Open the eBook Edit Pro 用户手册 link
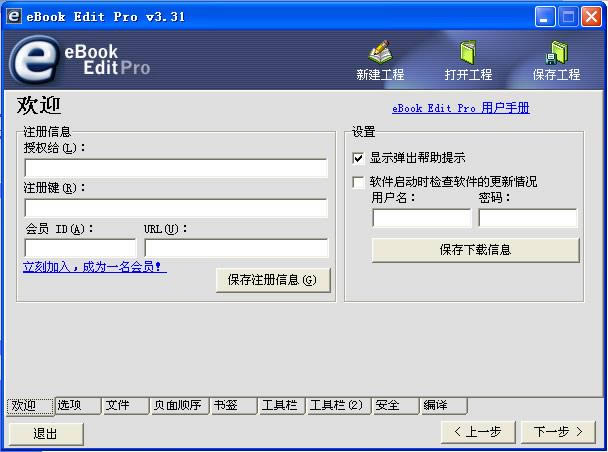 461,108
